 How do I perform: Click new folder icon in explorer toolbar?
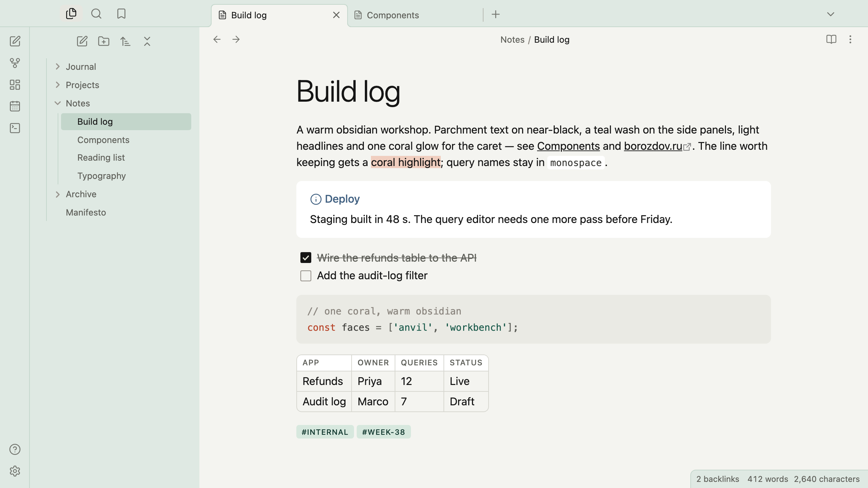pyautogui.click(x=104, y=41)
